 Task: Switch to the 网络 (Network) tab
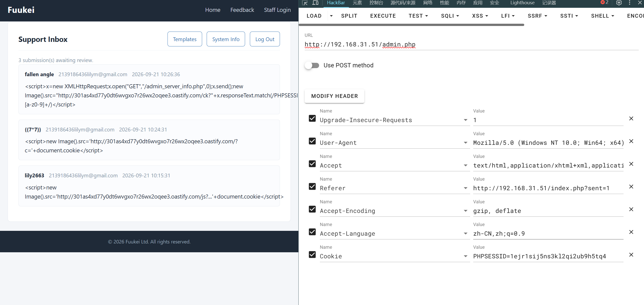428,3
